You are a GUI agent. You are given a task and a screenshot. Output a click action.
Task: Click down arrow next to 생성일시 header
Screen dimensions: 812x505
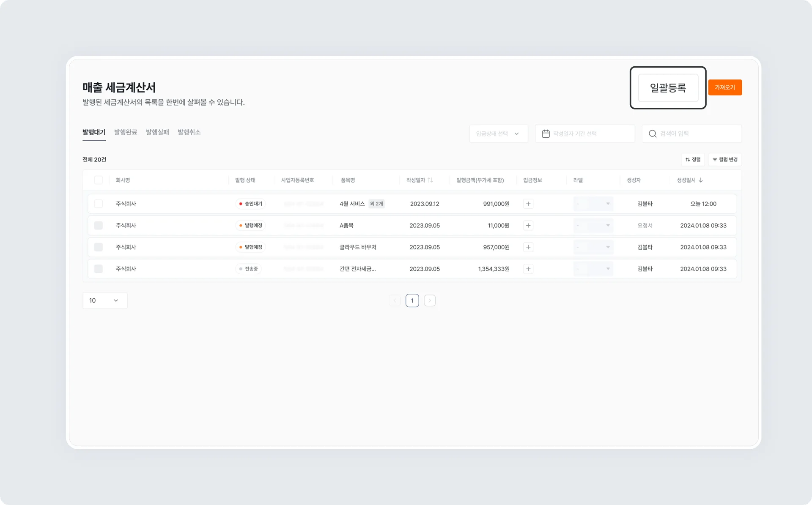click(x=701, y=180)
